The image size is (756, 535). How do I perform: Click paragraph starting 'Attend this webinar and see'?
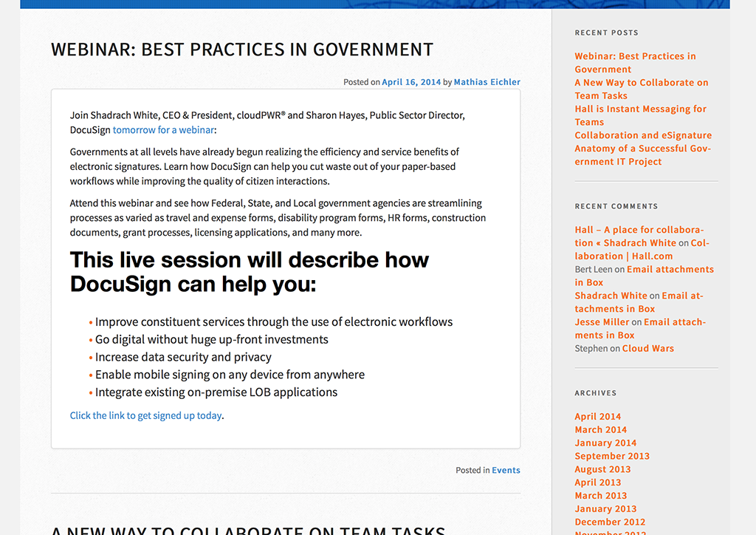tap(278, 217)
